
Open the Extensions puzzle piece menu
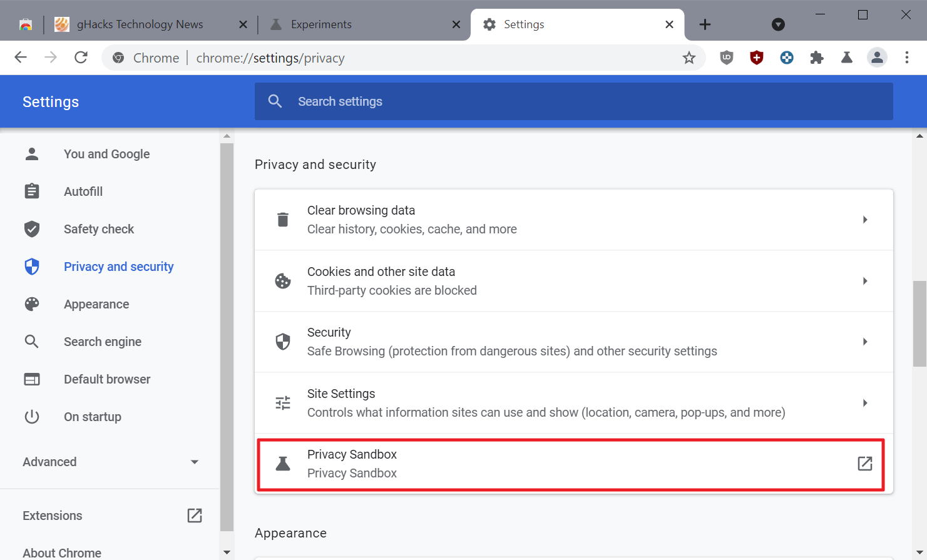tap(817, 58)
